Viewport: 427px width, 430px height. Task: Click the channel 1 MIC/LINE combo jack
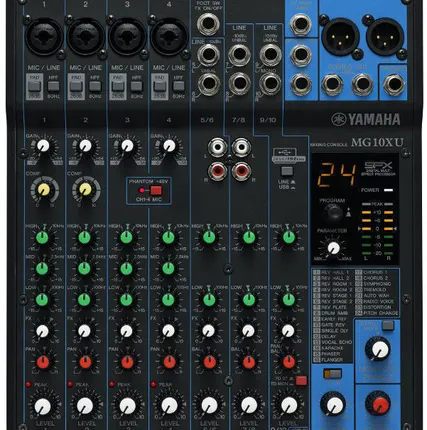tap(44, 37)
